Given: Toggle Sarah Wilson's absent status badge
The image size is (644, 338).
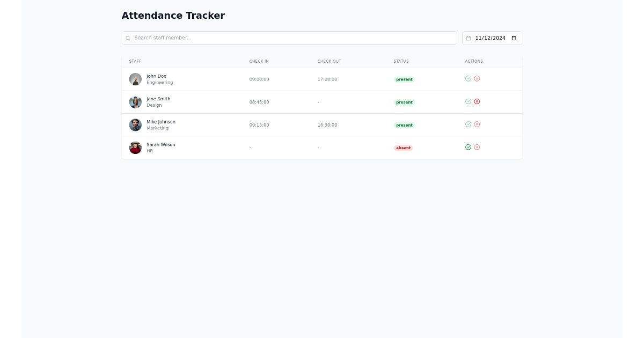Looking at the screenshot, I should (x=403, y=148).
